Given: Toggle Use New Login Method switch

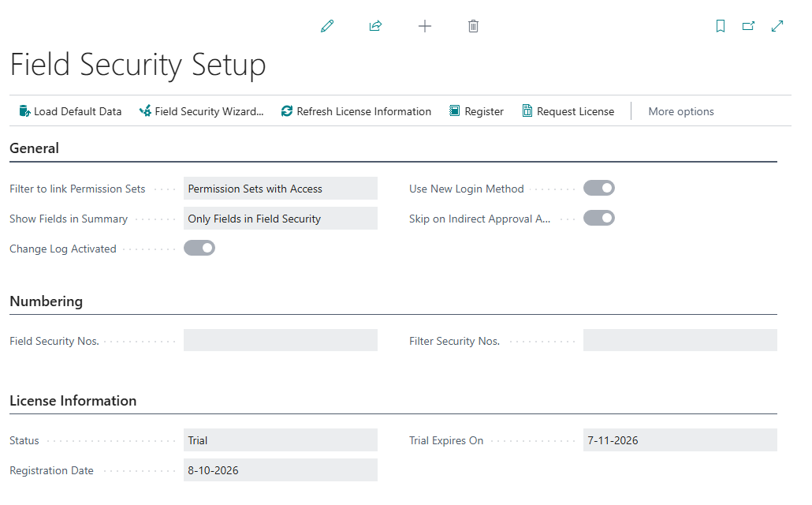Looking at the screenshot, I should pyautogui.click(x=599, y=189).
